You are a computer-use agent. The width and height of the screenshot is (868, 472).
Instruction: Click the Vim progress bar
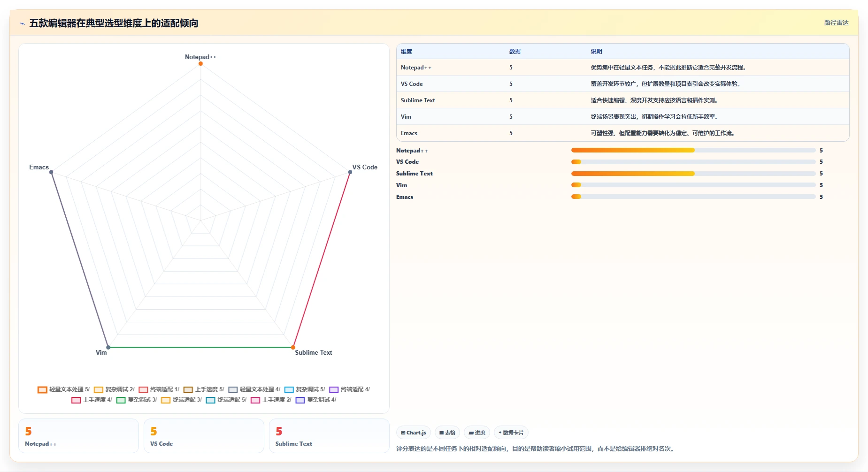pyautogui.click(x=693, y=185)
